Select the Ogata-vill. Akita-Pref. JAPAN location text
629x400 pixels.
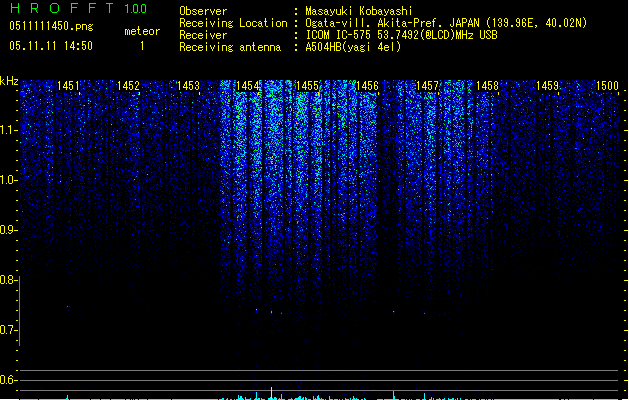[446, 23]
